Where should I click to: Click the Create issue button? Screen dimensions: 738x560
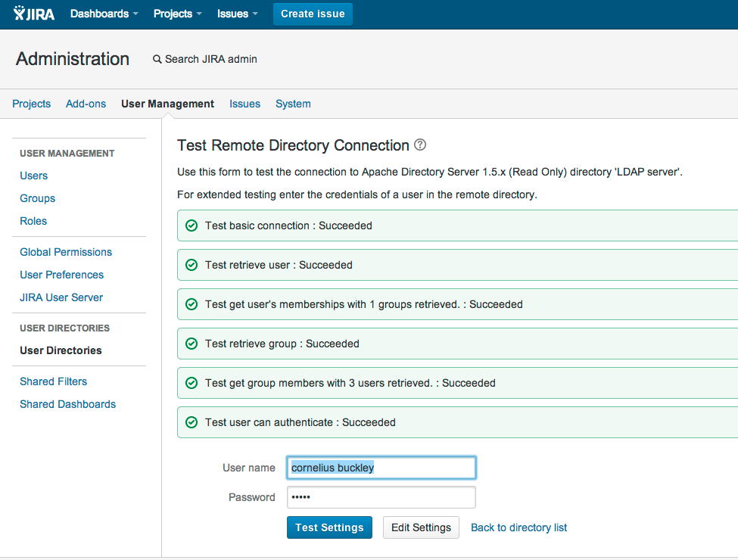pyautogui.click(x=313, y=14)
